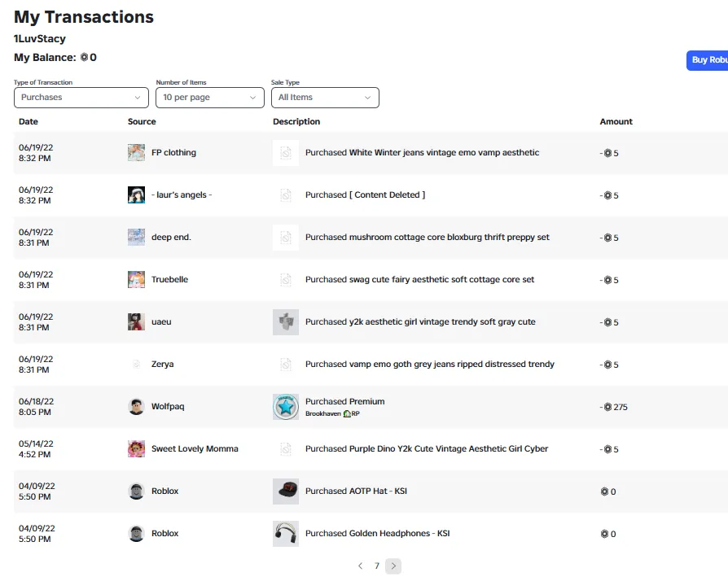Expand the Type of Transaction Purchases dropdown
This screenshot has height=581, width=728.
tap(81, 98)
